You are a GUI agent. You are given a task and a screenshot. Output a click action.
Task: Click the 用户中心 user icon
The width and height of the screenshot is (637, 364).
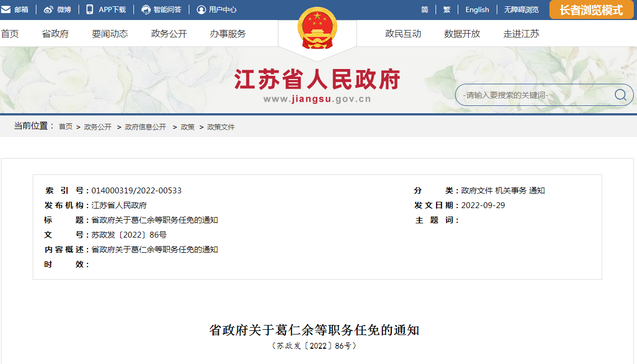(x=201, y=9)
